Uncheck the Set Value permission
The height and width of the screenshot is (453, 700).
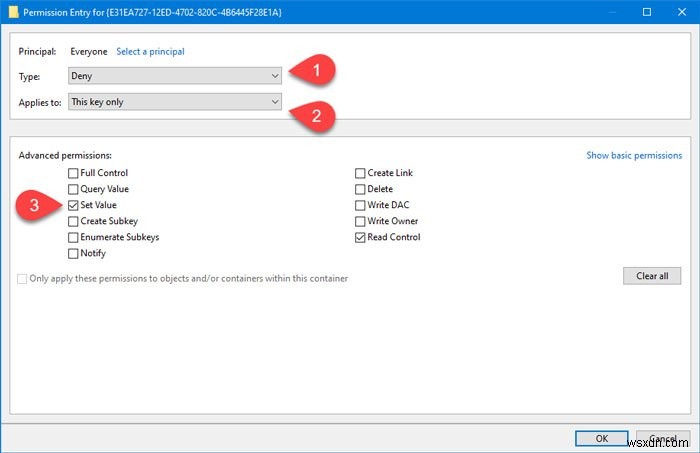click(73, 205)
